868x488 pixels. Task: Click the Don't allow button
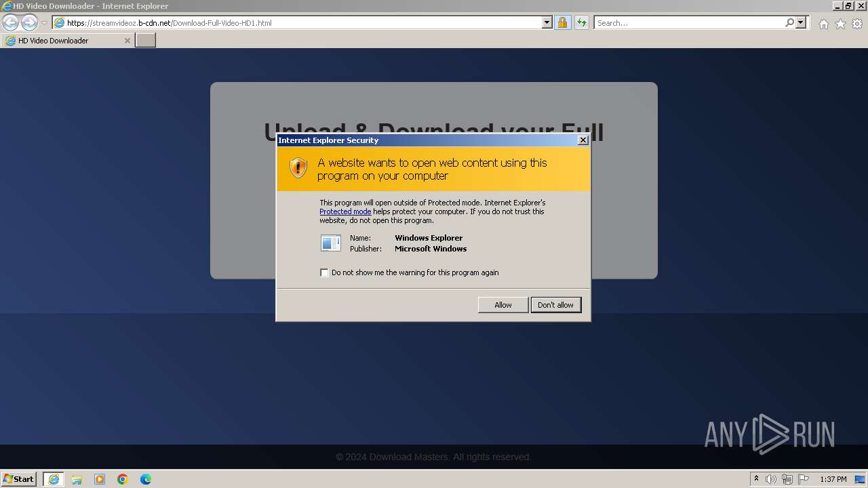pyautogui.click(x=555, y=305)
